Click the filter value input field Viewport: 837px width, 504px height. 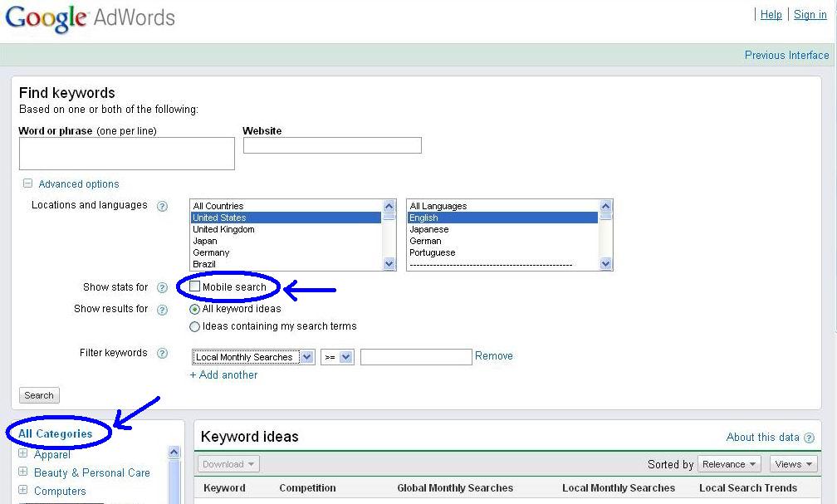click(416, 357)
